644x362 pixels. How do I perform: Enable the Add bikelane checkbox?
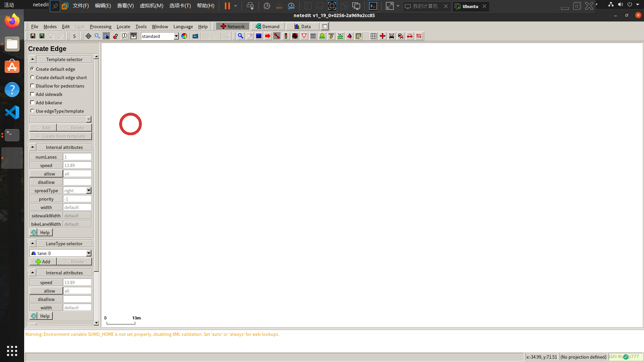point(32,102)
